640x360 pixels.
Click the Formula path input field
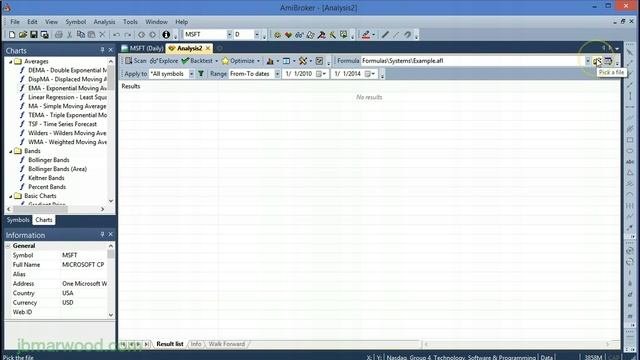[x=472, y=61]
